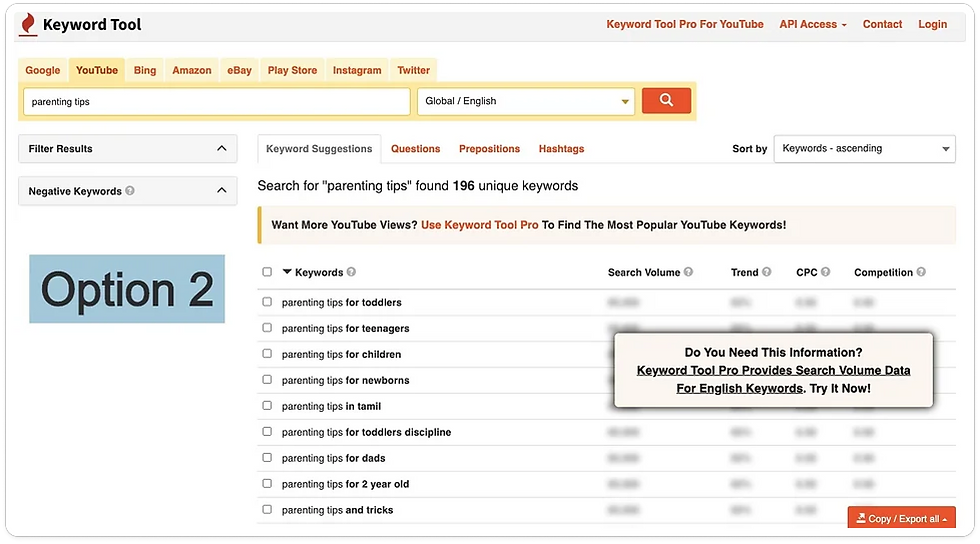The image size is (980, 544).
Task: Check the 'parenting tips for children' row
Action: pyautogui.click(x=267, y=354)
